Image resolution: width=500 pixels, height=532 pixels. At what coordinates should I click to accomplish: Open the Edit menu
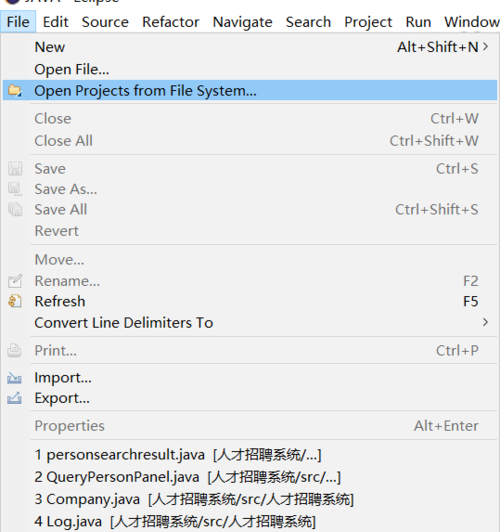click(x=56, y=22)
